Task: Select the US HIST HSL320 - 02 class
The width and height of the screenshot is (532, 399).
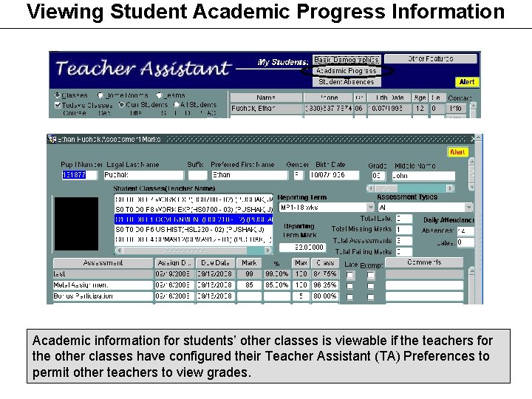Action: [x=194, y=230]
